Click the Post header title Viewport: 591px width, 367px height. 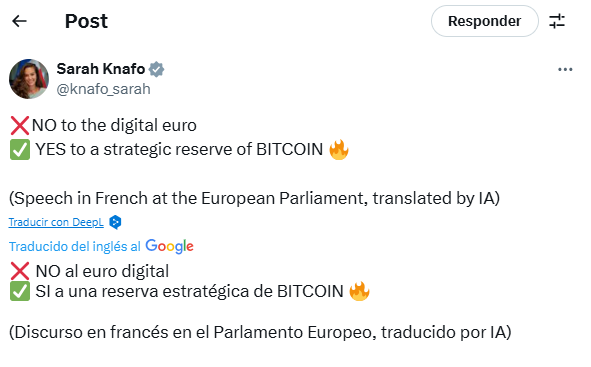86,21
